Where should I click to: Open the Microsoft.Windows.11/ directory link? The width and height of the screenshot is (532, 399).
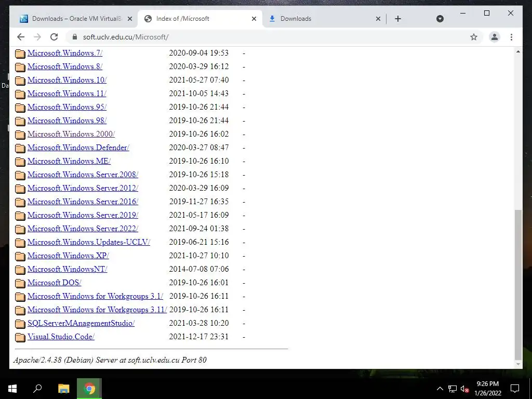pos(67,94)
